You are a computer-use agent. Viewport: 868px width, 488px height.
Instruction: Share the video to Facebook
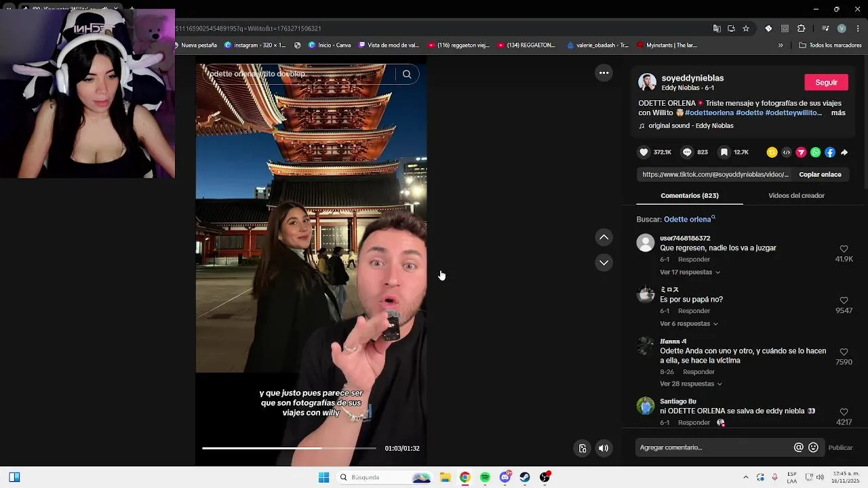(830, 152)
